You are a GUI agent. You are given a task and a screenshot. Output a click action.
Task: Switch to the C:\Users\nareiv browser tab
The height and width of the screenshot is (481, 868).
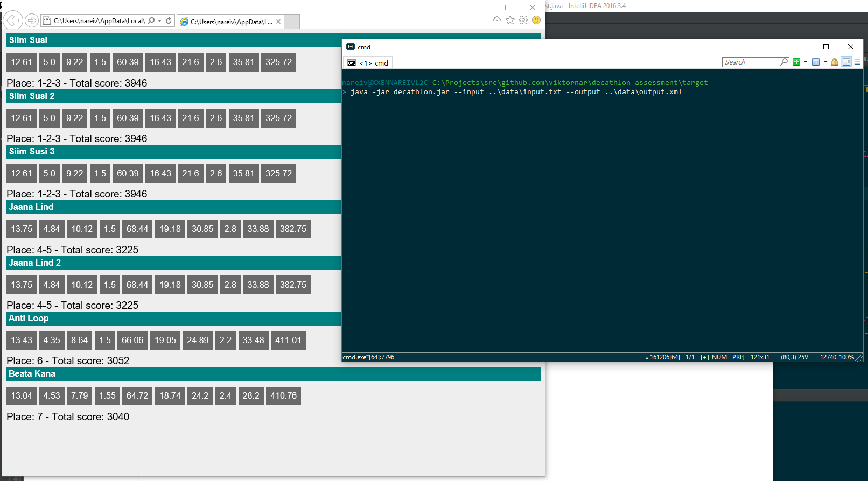(231, 22)
